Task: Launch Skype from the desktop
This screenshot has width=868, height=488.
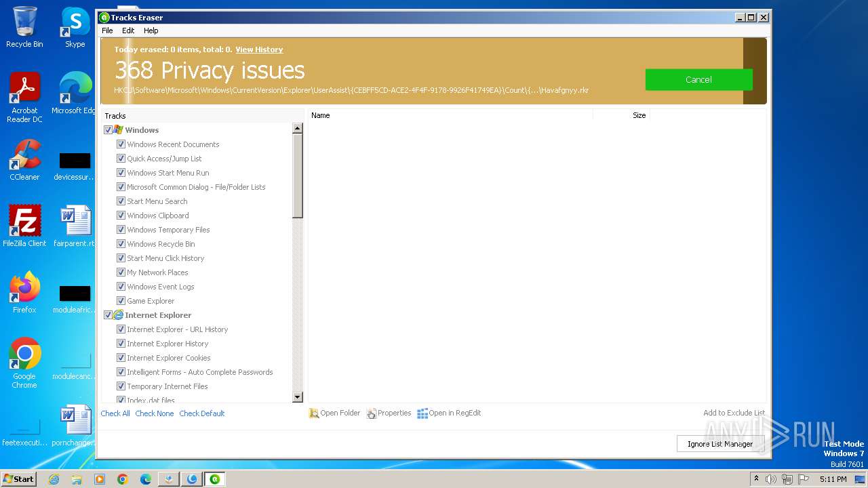Action: click(x=75, y=27)
